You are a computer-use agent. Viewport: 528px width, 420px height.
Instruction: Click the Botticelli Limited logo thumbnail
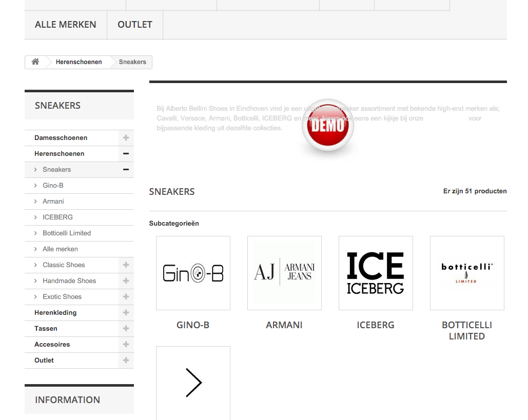[467, 273]
